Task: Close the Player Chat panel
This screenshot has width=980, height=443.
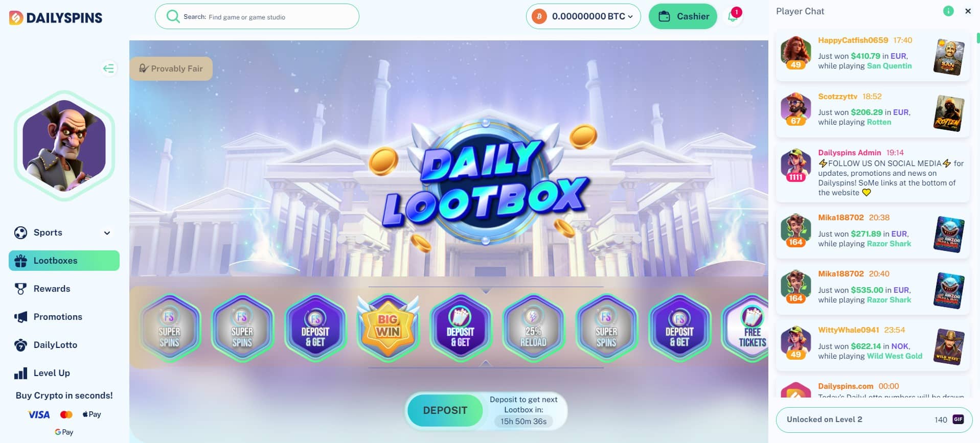Action: 968,11
